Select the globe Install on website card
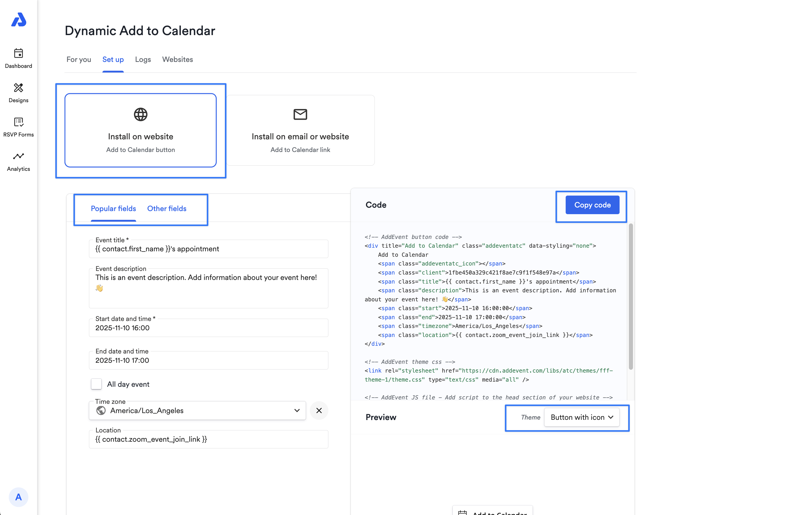Viewport: 812px width, 515px height. click(x=141, y=130)
